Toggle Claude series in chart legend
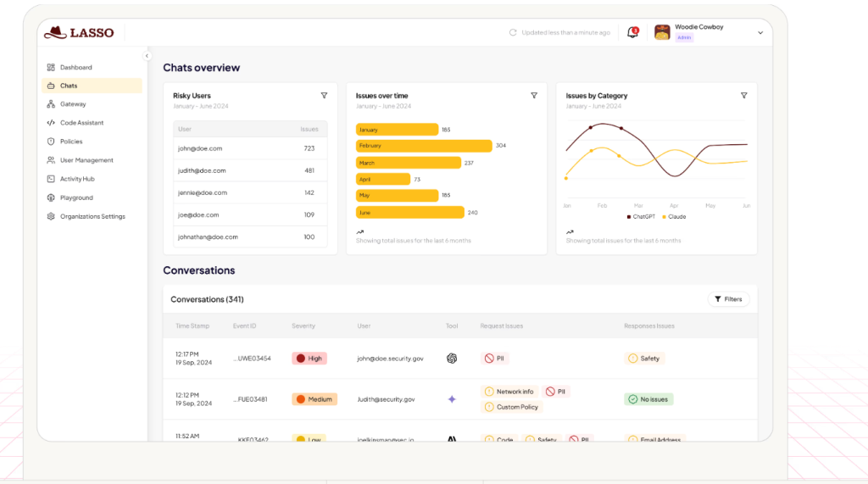This screenshot has height=484, width=868. point(674,217)
